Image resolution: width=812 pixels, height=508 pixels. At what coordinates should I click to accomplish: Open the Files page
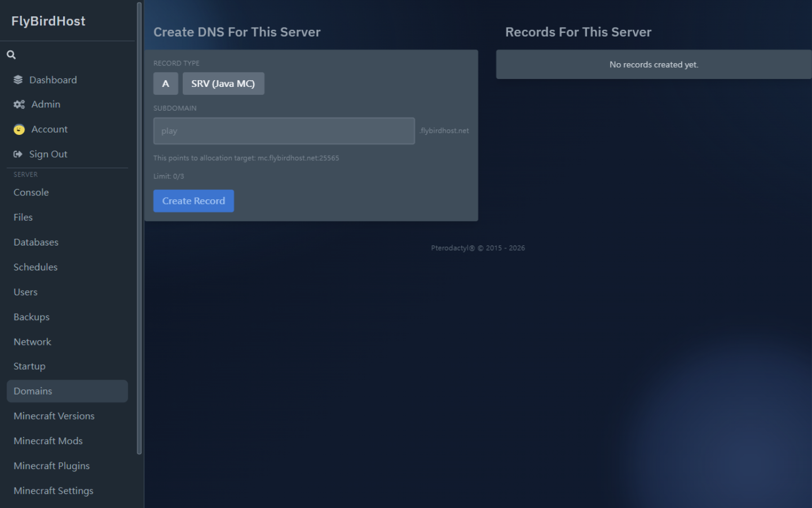pos(67,217)
